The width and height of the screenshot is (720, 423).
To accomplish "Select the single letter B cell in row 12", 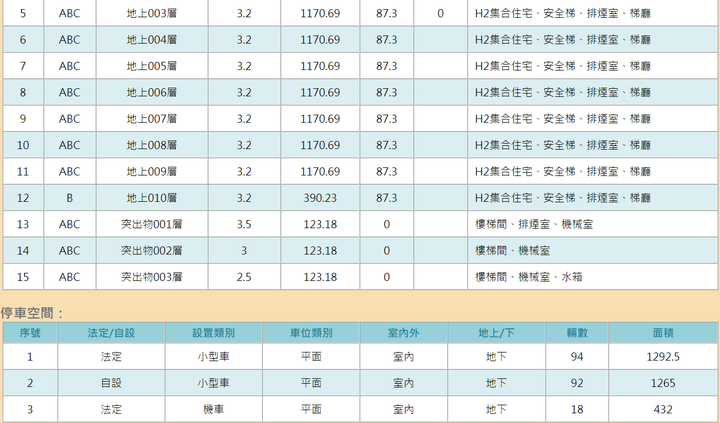I will 69,198.
